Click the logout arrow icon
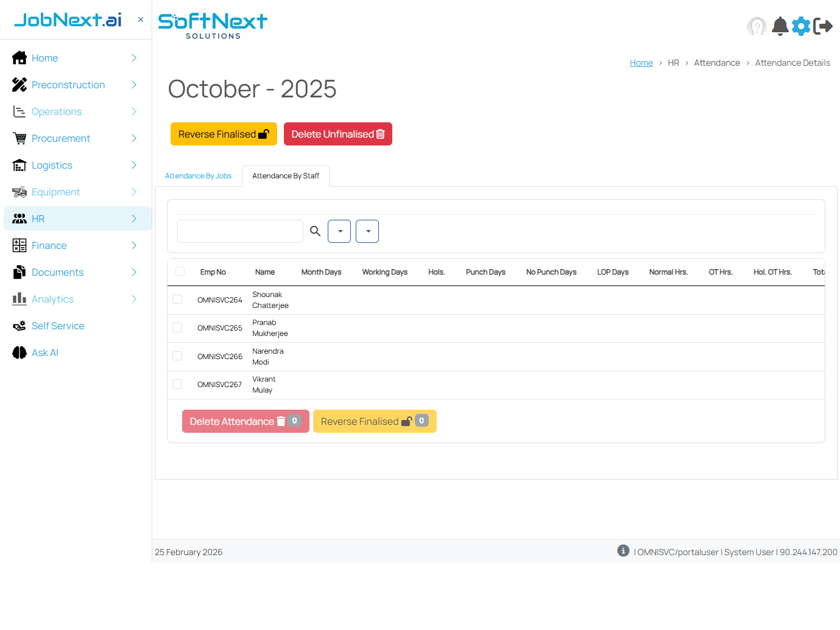Image resolution: width=840 pixels, height=630 pixels. (x=823, y=26)
